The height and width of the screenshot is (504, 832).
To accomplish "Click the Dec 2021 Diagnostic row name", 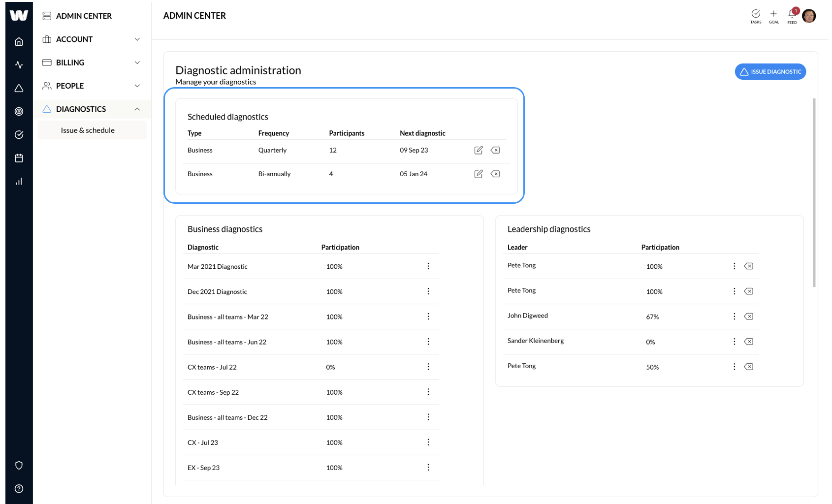I will tap(217, 292).
